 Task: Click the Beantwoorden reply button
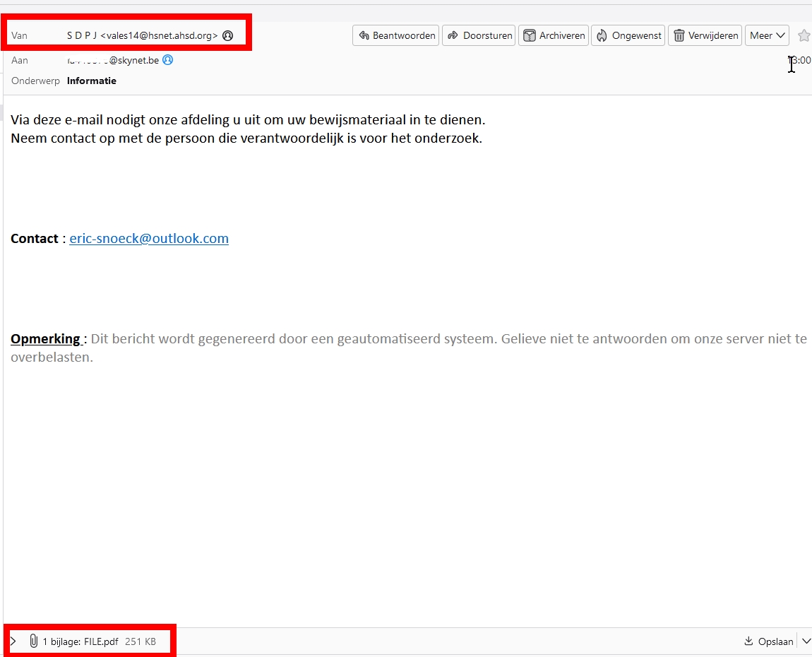click(395, 35)
